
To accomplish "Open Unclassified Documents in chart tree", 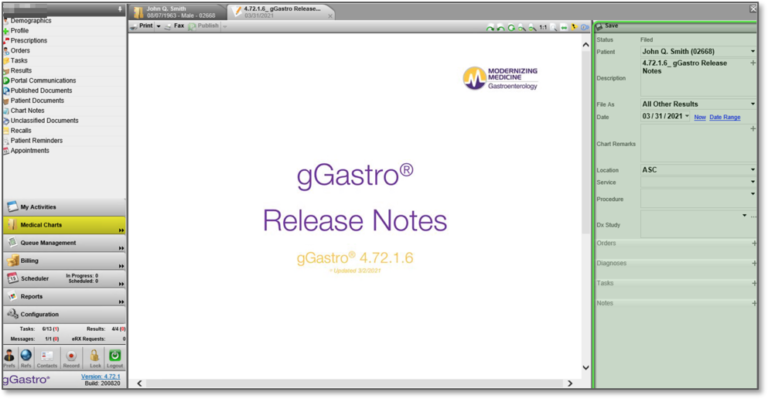I will (45, 120).
